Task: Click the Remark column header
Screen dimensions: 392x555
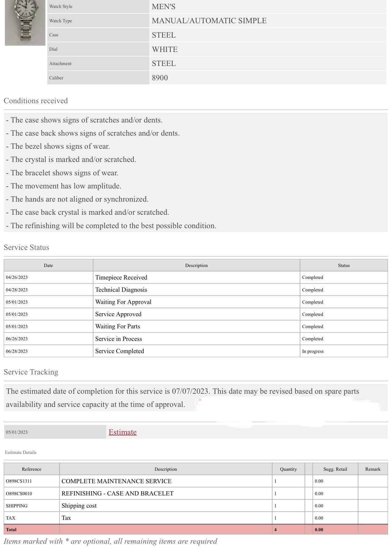Action: click(x=373, y=469)
